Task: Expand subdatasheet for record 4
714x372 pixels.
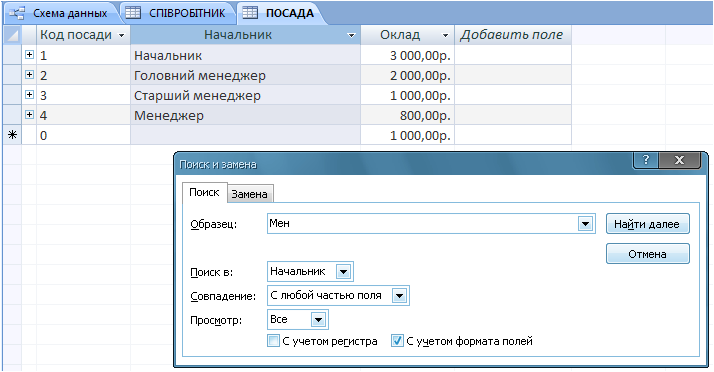Action: [30, 114]
